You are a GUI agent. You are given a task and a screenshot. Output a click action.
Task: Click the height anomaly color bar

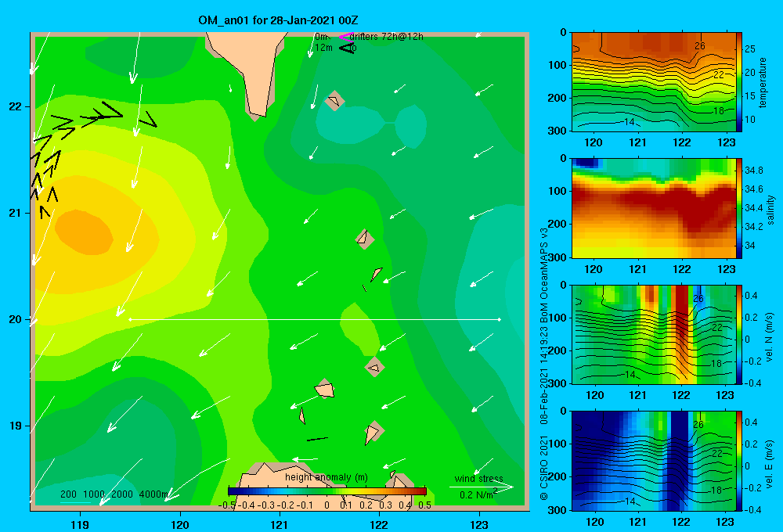(327, 491)
